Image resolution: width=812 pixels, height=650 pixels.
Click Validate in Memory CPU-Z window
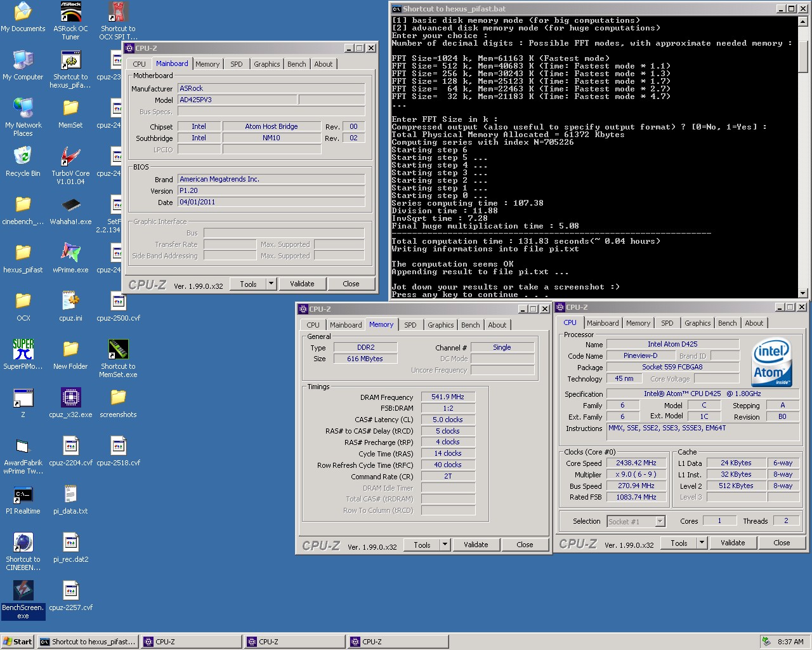click(x=476, y=545)
